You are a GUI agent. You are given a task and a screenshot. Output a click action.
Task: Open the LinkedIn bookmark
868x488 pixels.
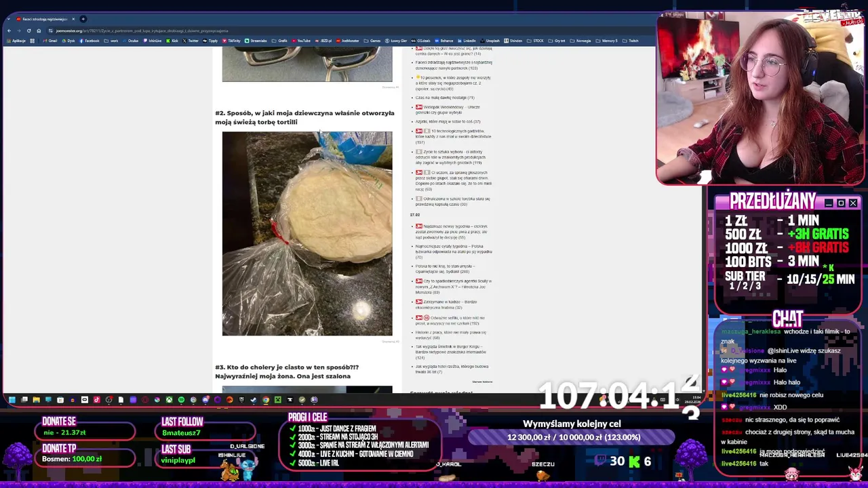click(467, 41)
